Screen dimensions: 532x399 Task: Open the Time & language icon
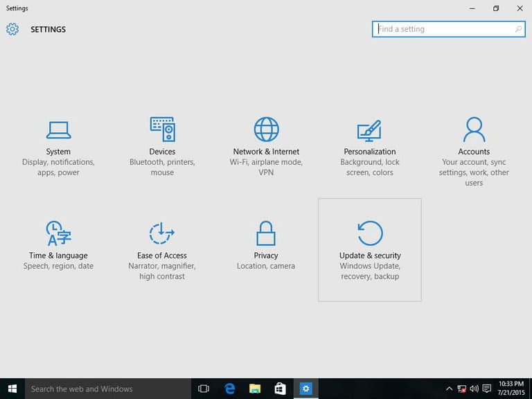58,234
